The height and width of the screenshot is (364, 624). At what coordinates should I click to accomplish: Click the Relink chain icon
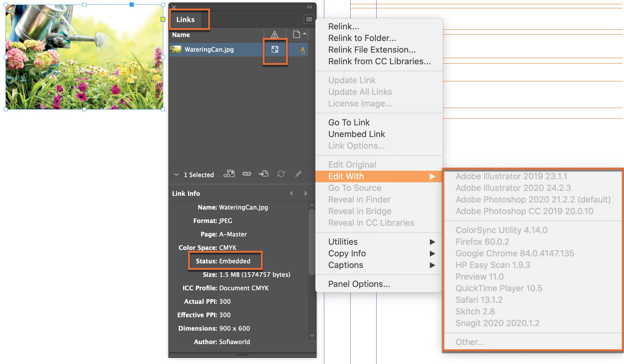coord(246,174)
